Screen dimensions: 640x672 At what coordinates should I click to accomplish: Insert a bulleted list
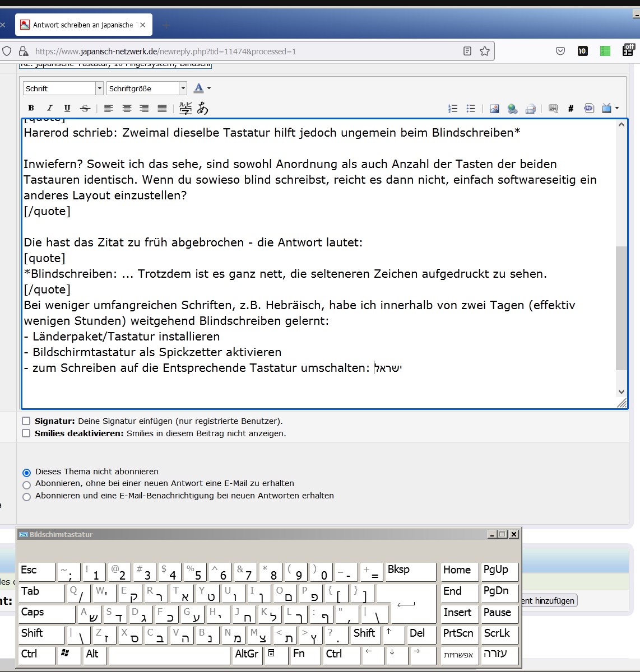pos(471,109)
